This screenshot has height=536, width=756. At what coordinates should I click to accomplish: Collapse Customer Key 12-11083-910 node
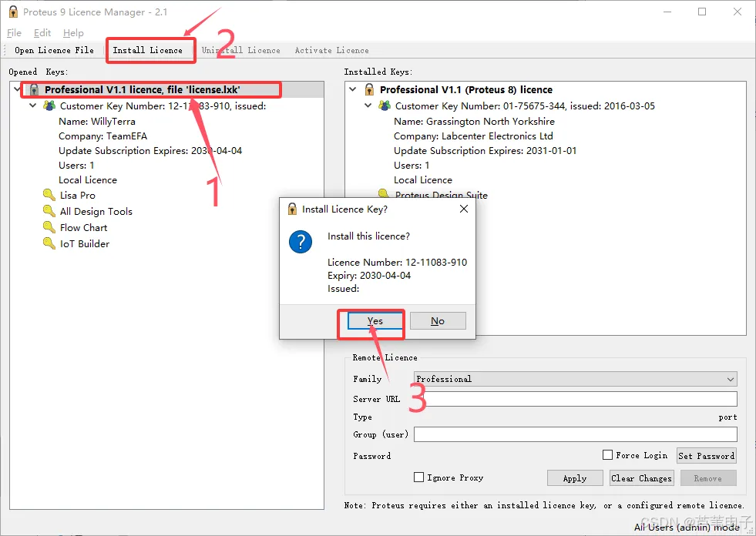tap(33, 105)
